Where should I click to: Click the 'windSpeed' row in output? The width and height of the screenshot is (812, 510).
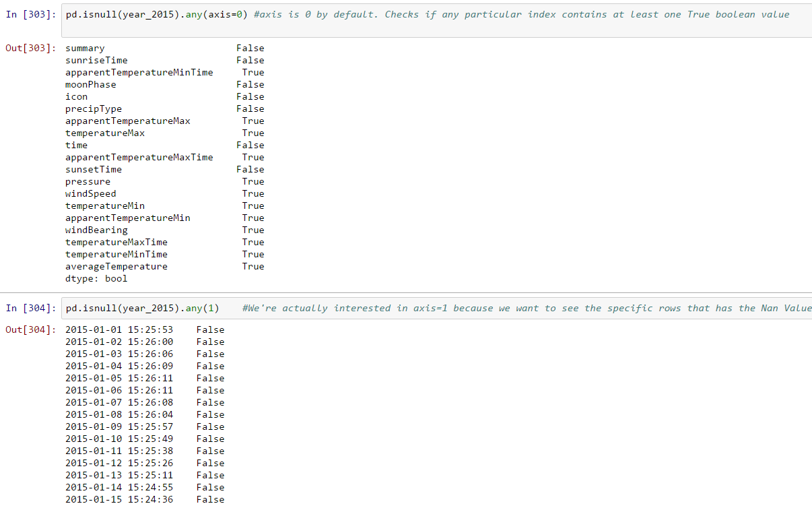tap(90, 194)
